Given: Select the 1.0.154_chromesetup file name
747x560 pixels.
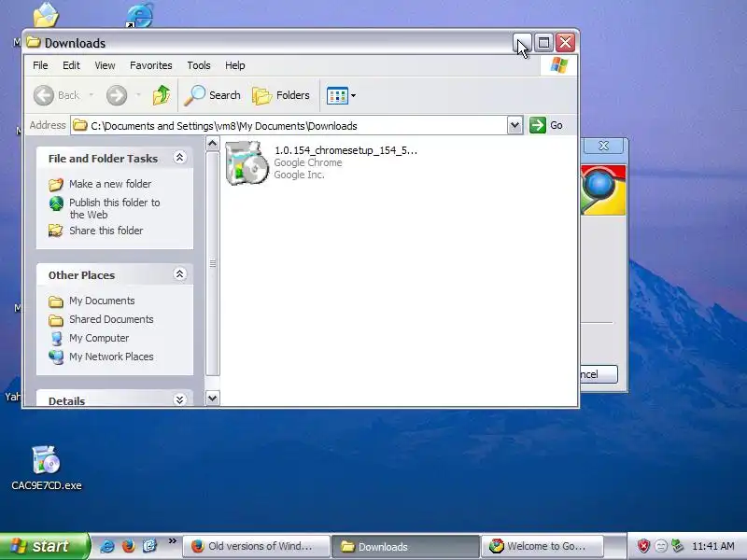Looking at the screenshot, I should click(x=345, y=150).
